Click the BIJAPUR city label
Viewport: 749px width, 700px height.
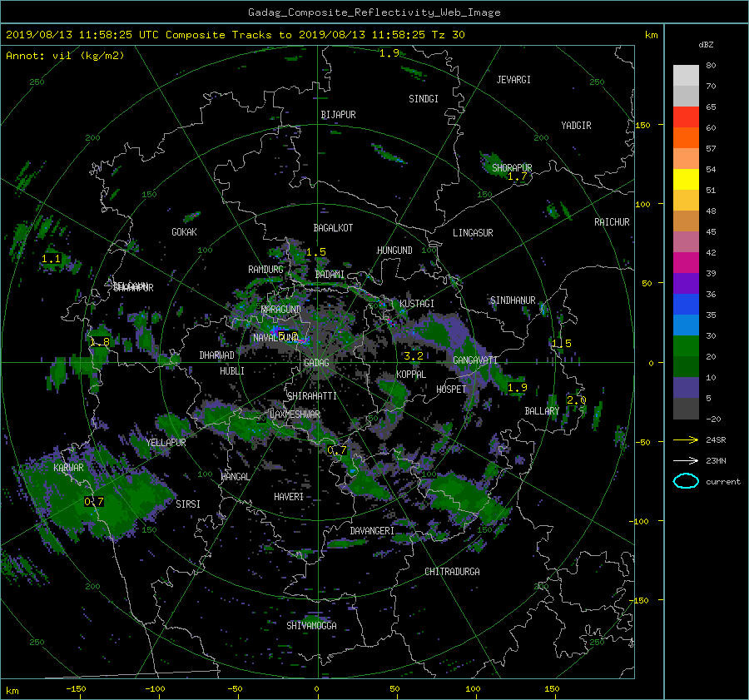click(x=338, y=115)
